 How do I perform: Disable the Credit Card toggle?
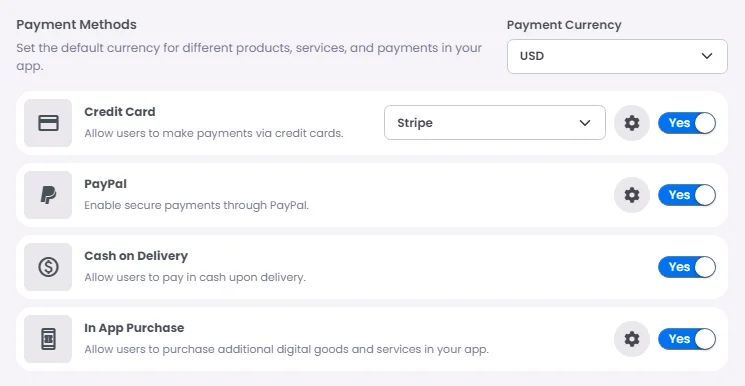687,123
